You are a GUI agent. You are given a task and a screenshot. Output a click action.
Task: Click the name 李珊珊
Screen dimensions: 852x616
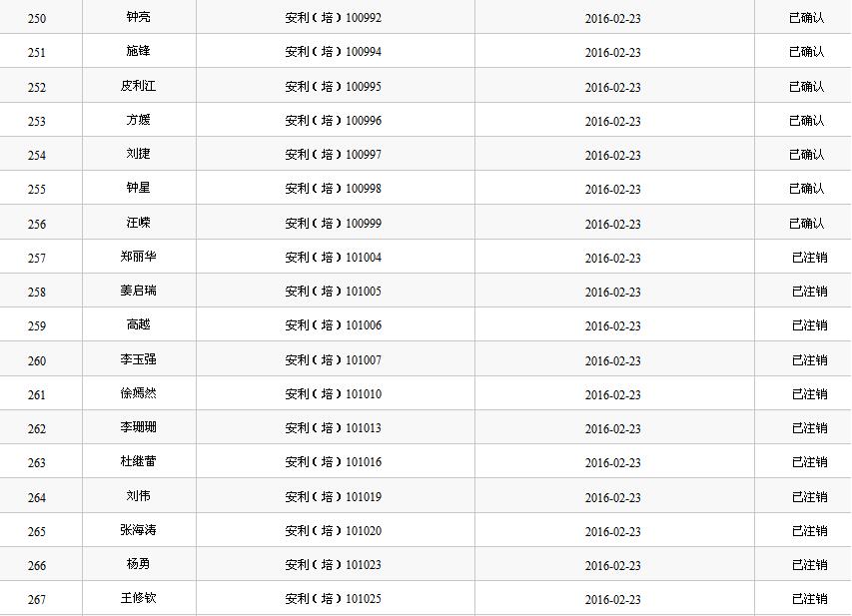(138, 428)
